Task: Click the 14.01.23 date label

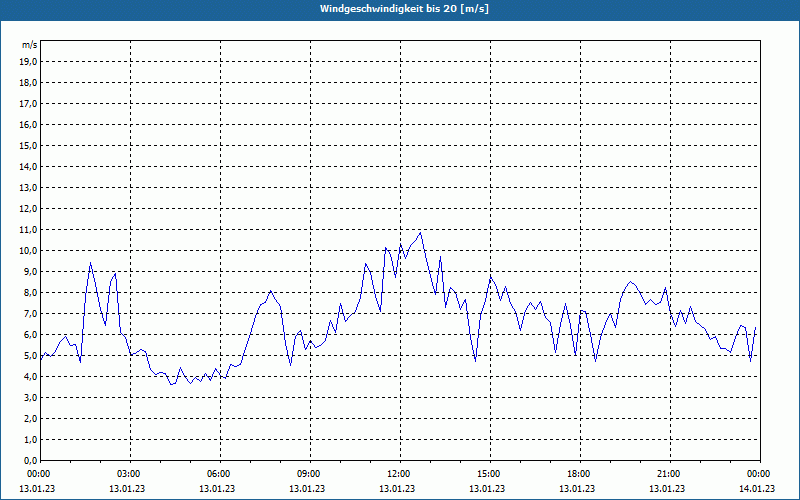Action: click(757, 489)
